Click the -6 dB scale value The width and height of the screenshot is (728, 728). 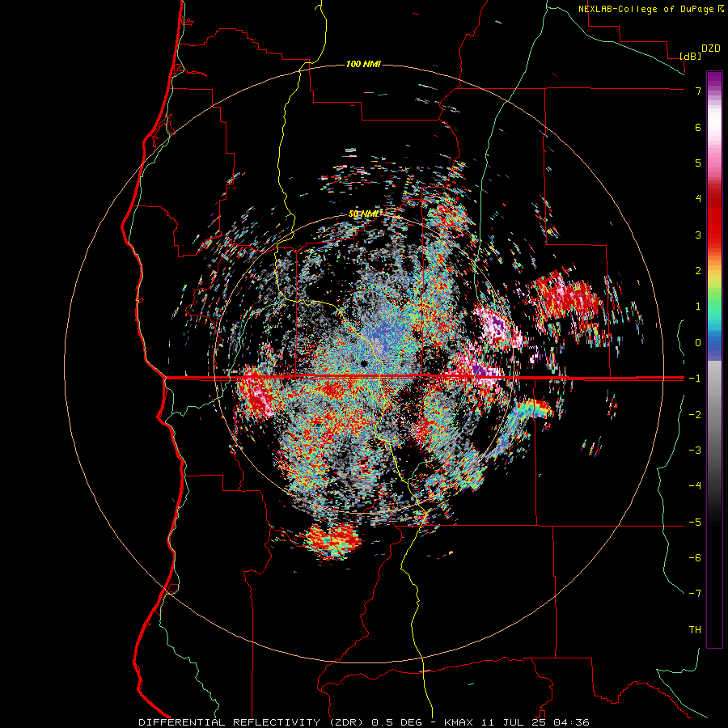tap(695, 558)
